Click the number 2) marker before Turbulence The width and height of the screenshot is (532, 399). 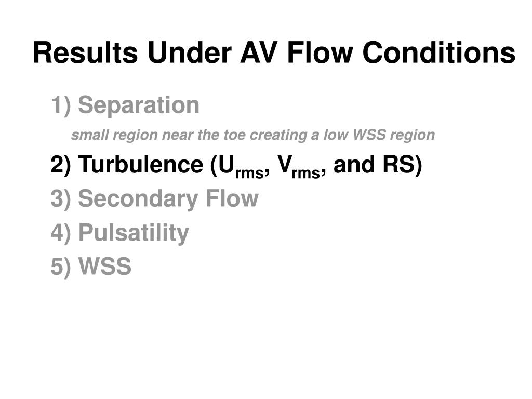(61, 165)
